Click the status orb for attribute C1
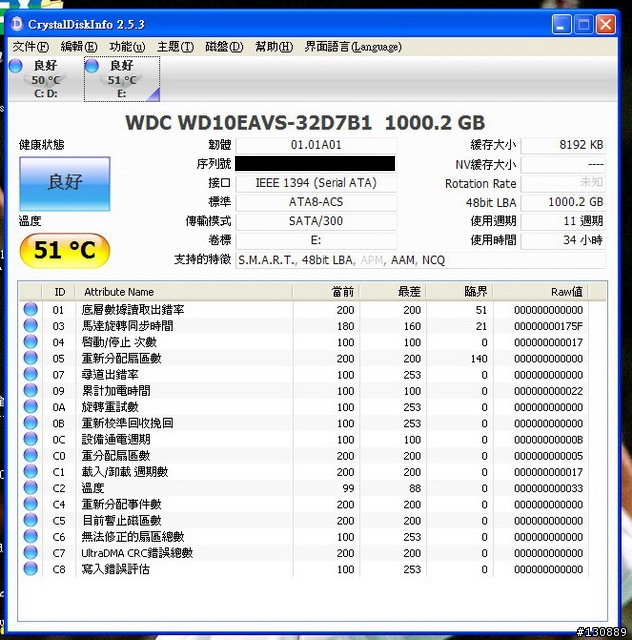 [31, 471]
